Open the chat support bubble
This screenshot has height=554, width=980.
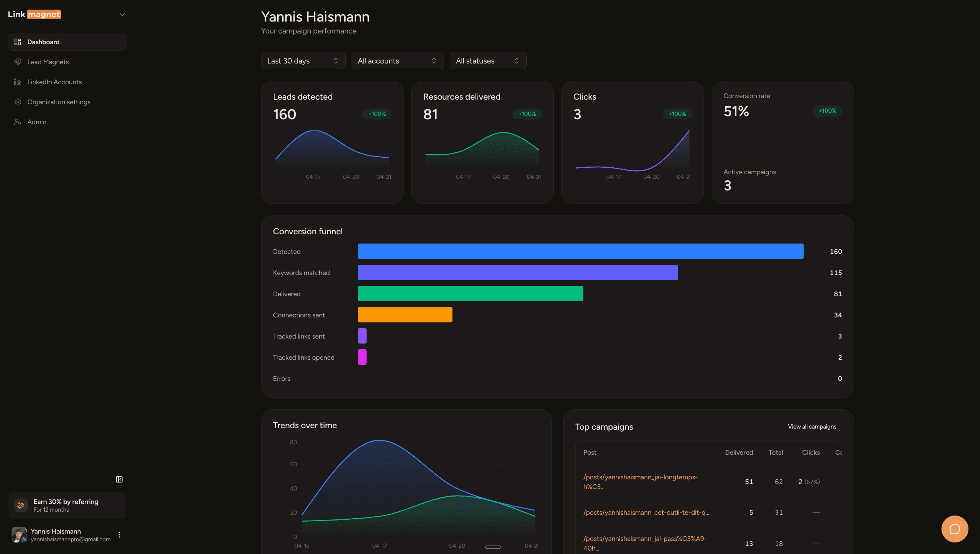pyautogui.click(x=955, y=529)
